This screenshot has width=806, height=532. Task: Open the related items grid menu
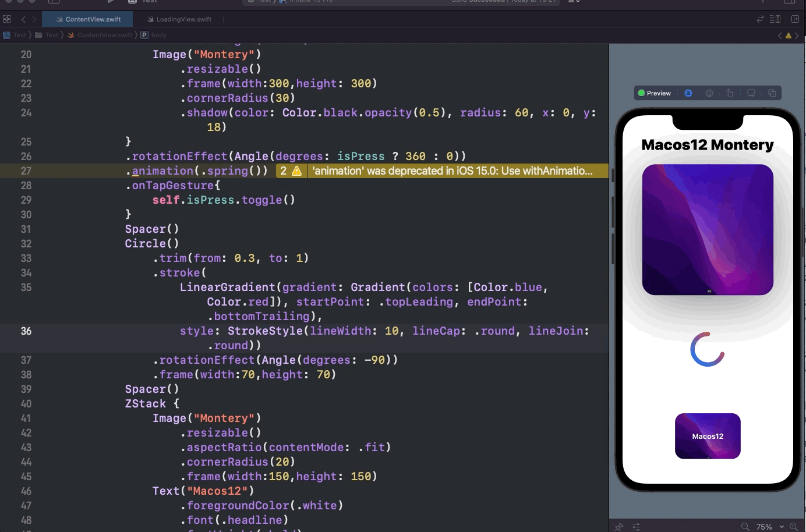point(7,19)
